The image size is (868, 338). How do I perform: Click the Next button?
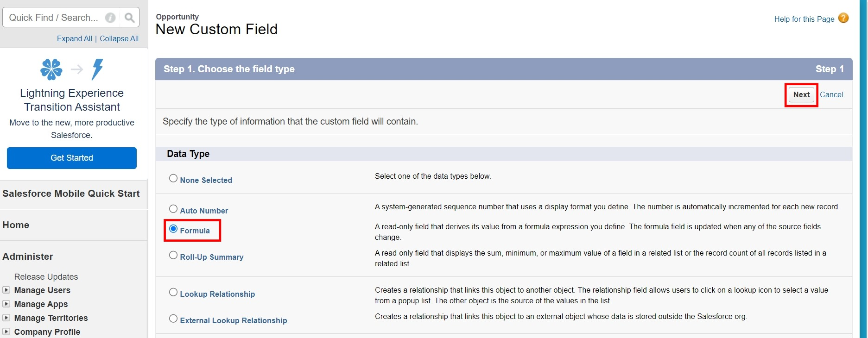click(801, 94)
